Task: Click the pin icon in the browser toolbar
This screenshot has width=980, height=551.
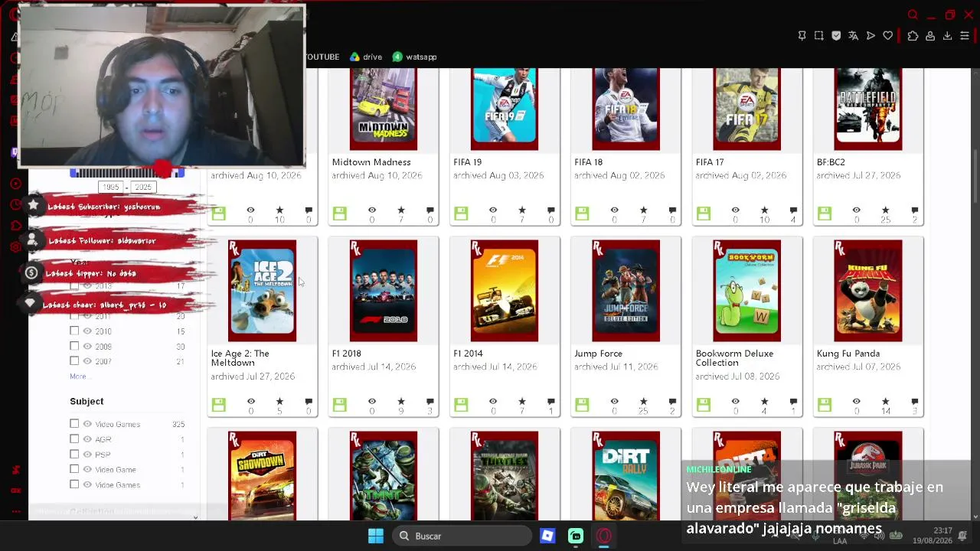Action: tap(802, 36)
